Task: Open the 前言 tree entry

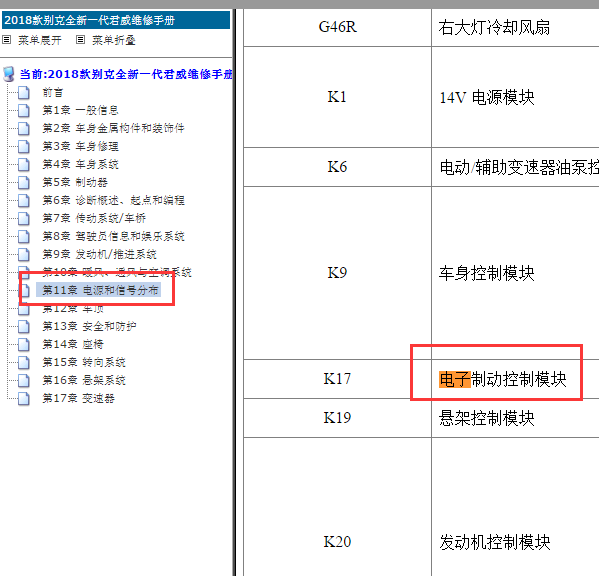Action: (53, 92)
